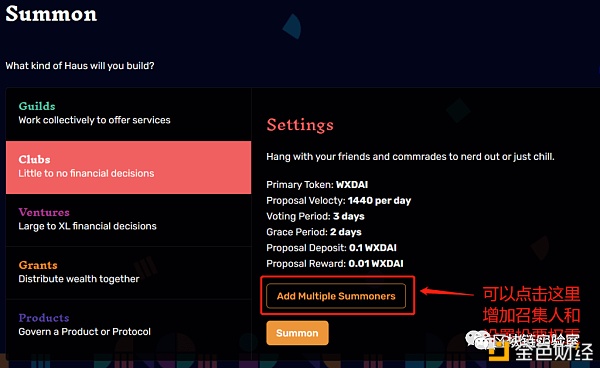
Task: Open the Products haus option
Action: (x=129, y=325)
